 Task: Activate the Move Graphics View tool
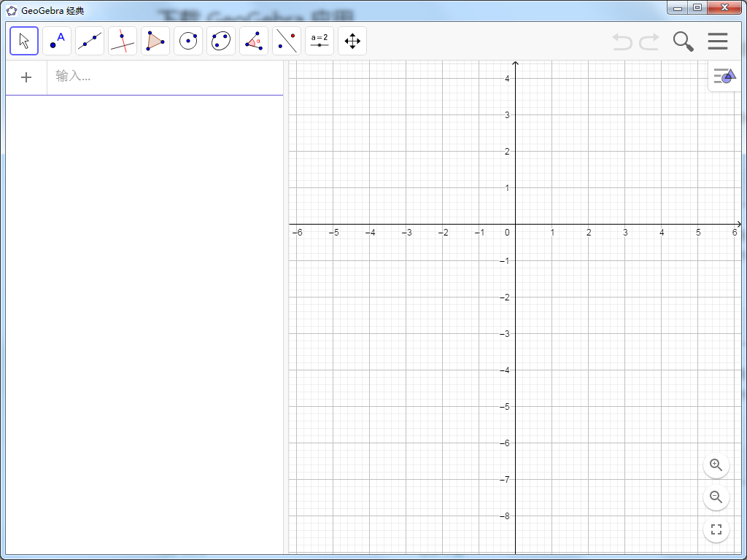pyautogui.click(x=352, y=41)
